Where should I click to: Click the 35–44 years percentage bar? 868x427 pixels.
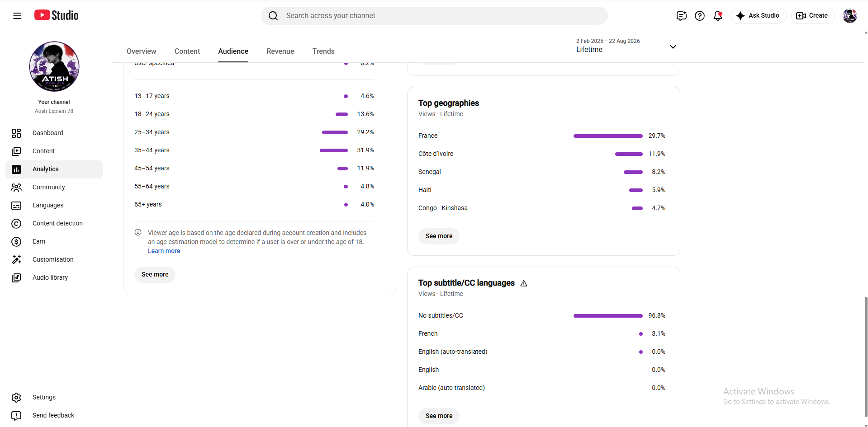click(334, 150)
